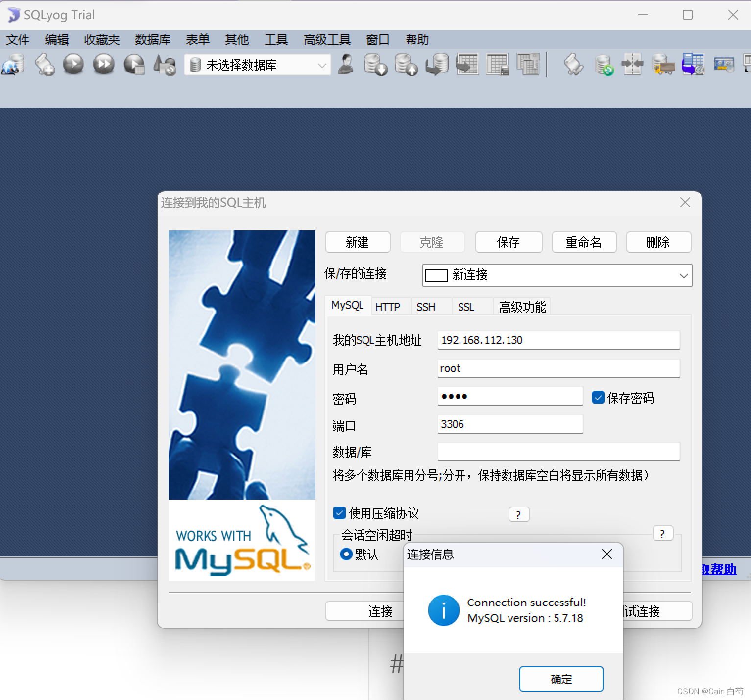Click the execute query play icon
This screenshot has width=751, height=700.
[x=73, y=65]
